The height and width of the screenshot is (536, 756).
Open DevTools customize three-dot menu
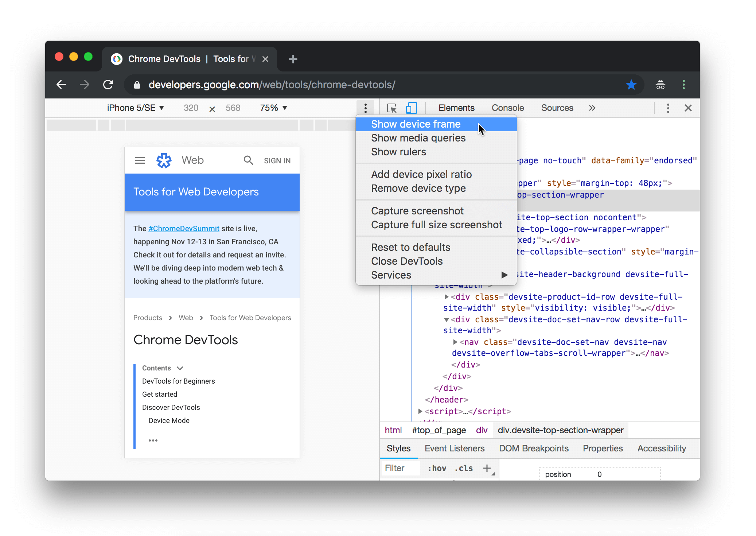point(668,108)
